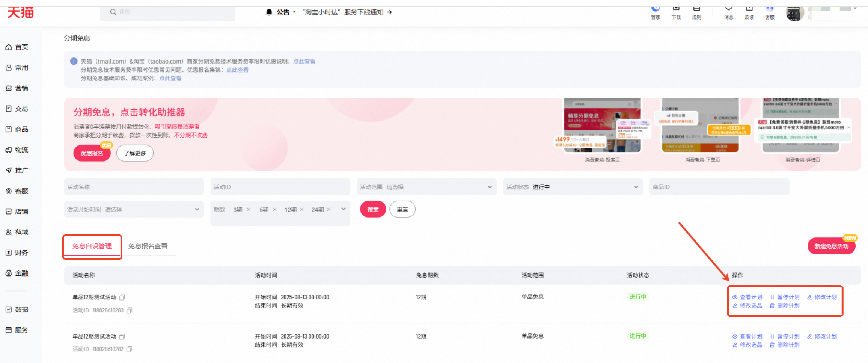
Task: Open the 商品 products sidebar item
Action: pyautogui.click(x=17, y=129)
